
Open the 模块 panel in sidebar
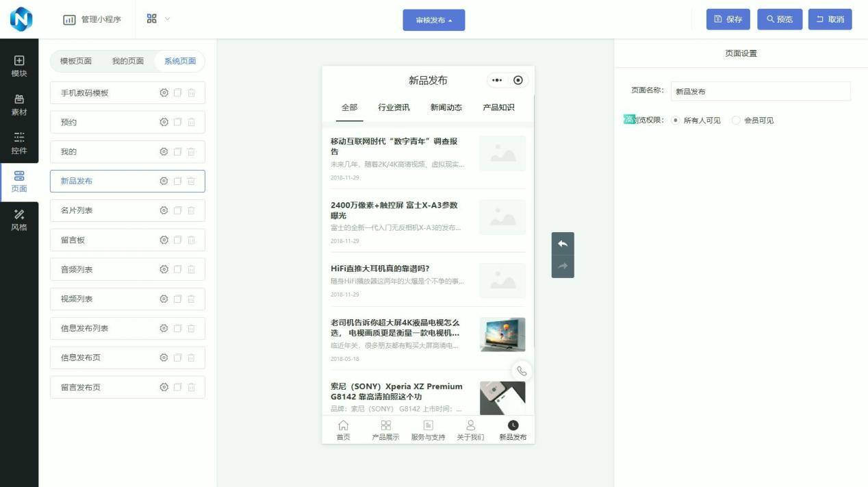[x=19, y=66]
